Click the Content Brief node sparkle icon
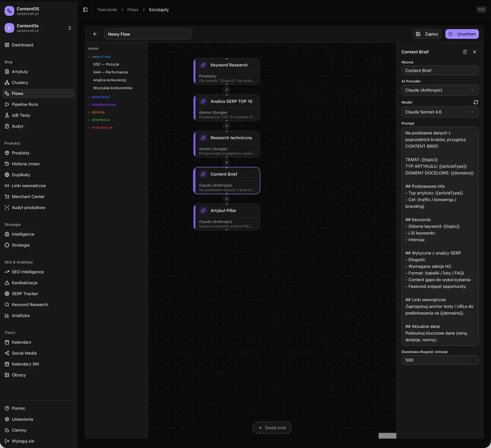 [203, 174]
